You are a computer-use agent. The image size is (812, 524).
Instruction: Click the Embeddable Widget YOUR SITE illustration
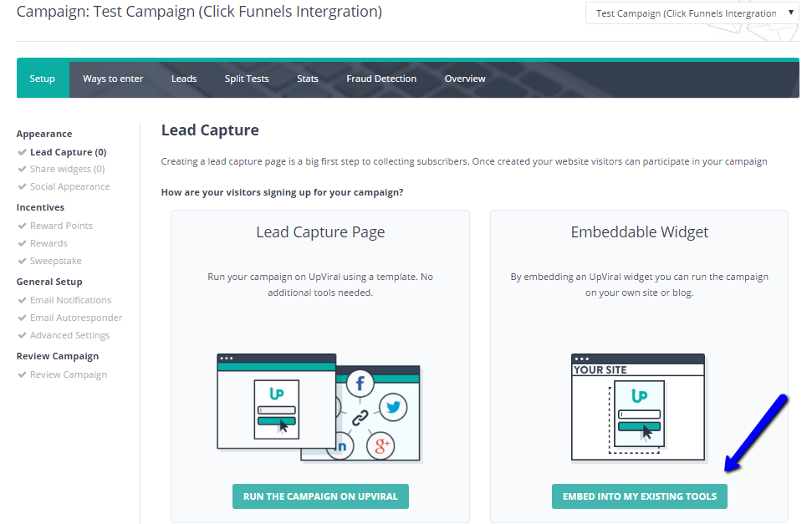[x=638, y=407]
